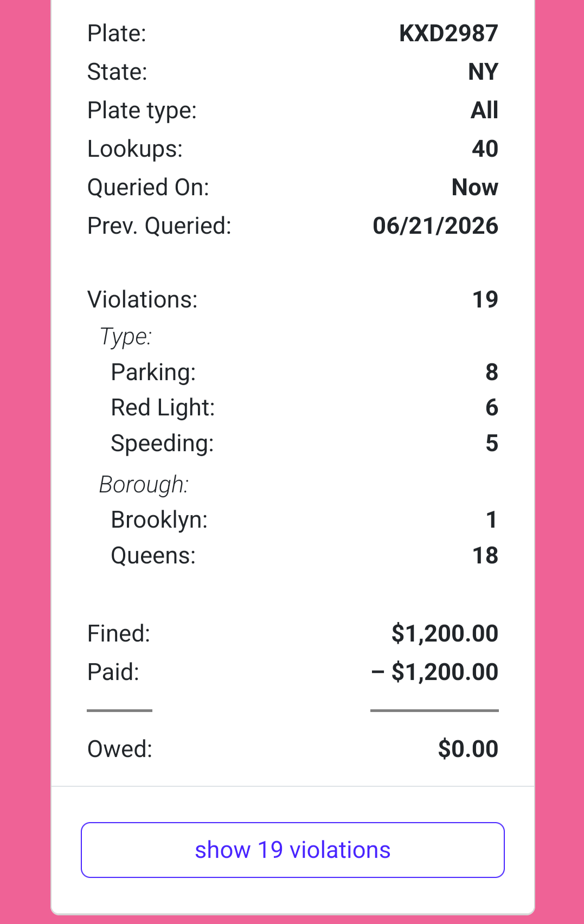Click the Parking violations label
Viewport: 584px width, 924px height.
pyautogui.click(x=153, y=373)
